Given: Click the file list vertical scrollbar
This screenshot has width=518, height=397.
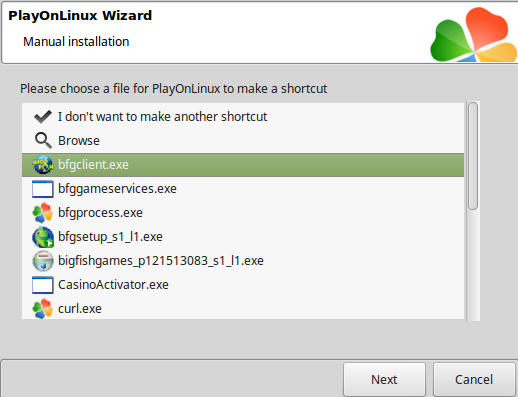Looking at the screenshot, I should [x=473, y=211].
